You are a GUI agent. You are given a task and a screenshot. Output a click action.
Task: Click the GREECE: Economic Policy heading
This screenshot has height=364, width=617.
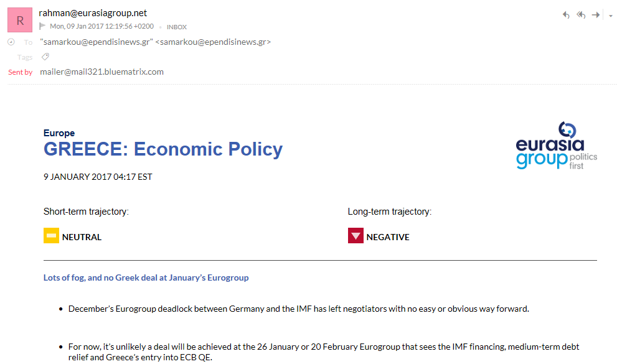pyautogui.click(x=163, y=149)
